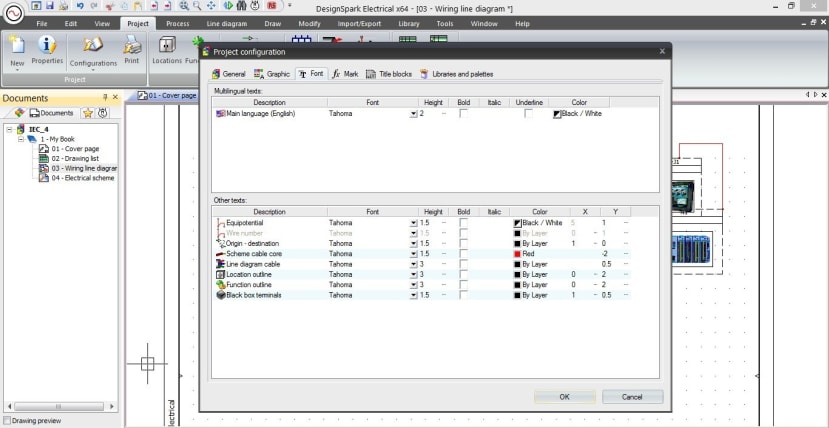Open project Properties from the ribbon

coord(47,50)
